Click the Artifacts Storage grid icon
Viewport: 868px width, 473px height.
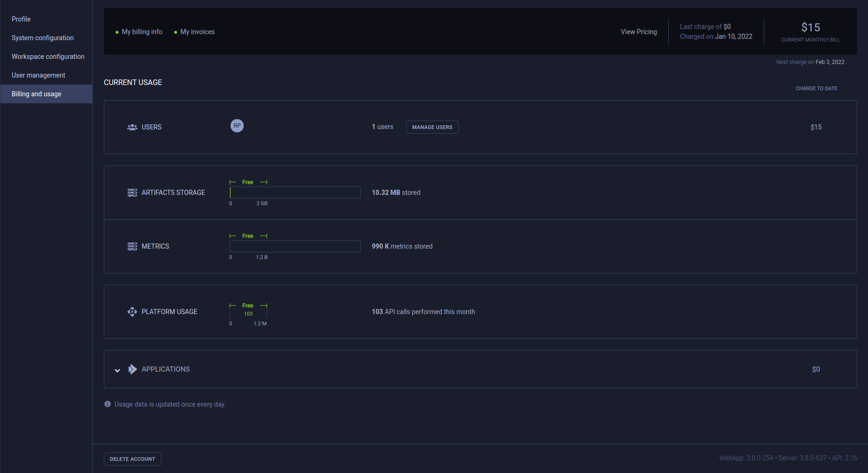132,192
